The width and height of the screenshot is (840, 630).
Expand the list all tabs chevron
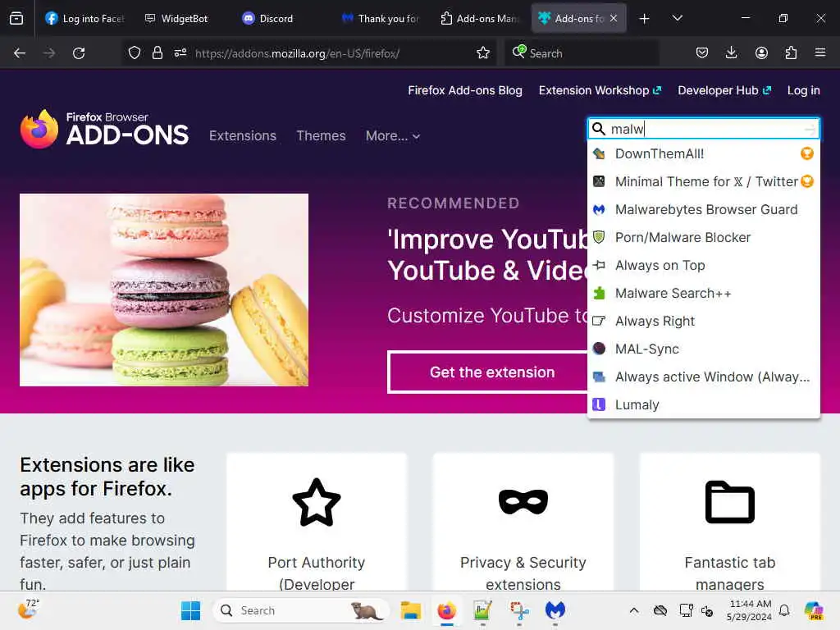pos(677,18)
